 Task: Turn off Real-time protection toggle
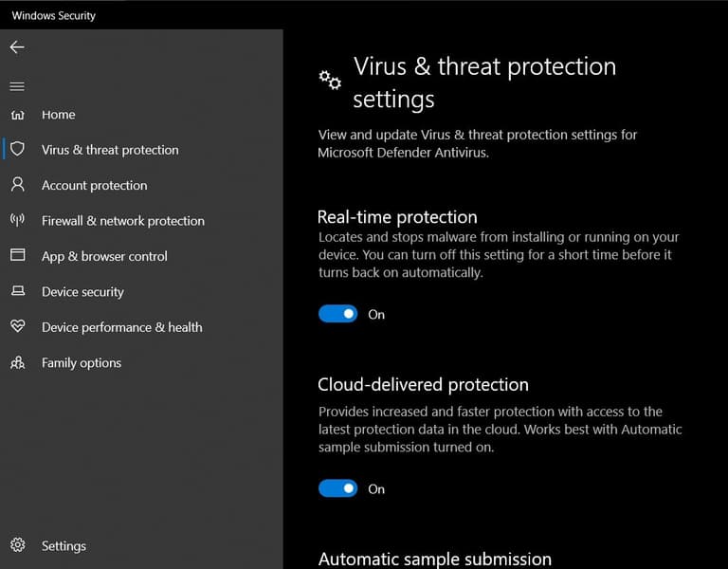(337, 314)
